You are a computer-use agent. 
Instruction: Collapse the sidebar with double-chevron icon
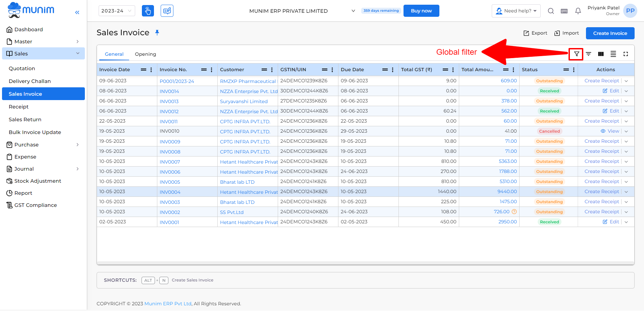[x=77, y=12]
